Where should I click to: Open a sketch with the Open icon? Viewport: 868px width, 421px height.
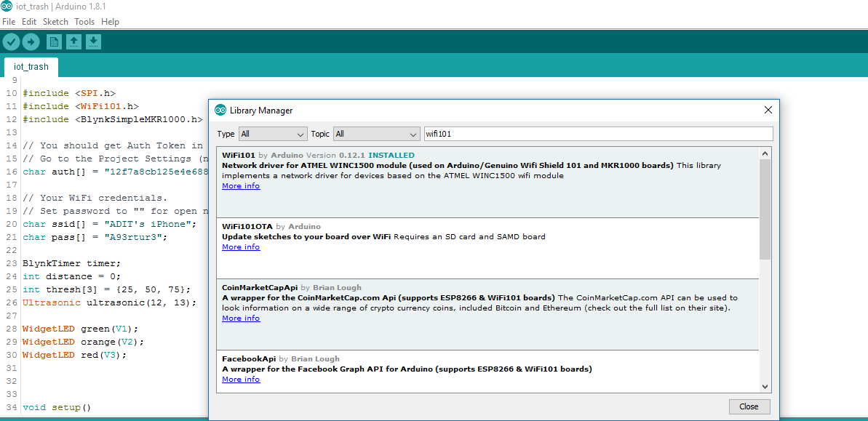pos(73,41)
